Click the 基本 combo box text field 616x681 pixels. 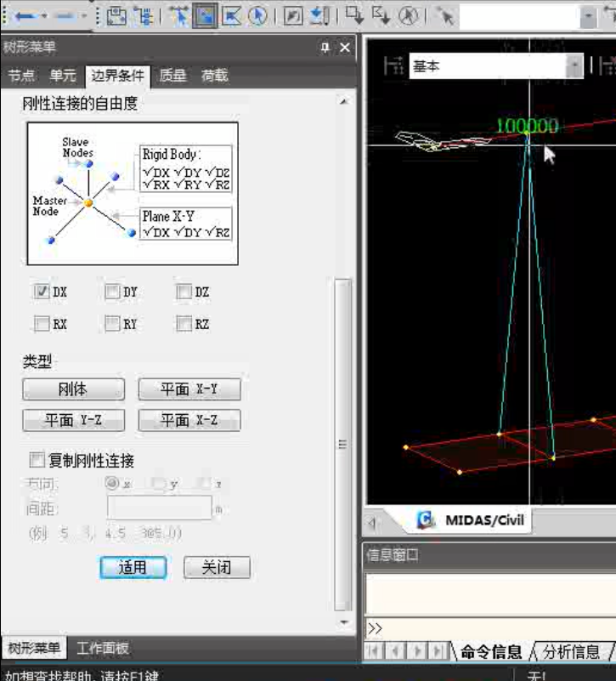(x=487, y=66)
